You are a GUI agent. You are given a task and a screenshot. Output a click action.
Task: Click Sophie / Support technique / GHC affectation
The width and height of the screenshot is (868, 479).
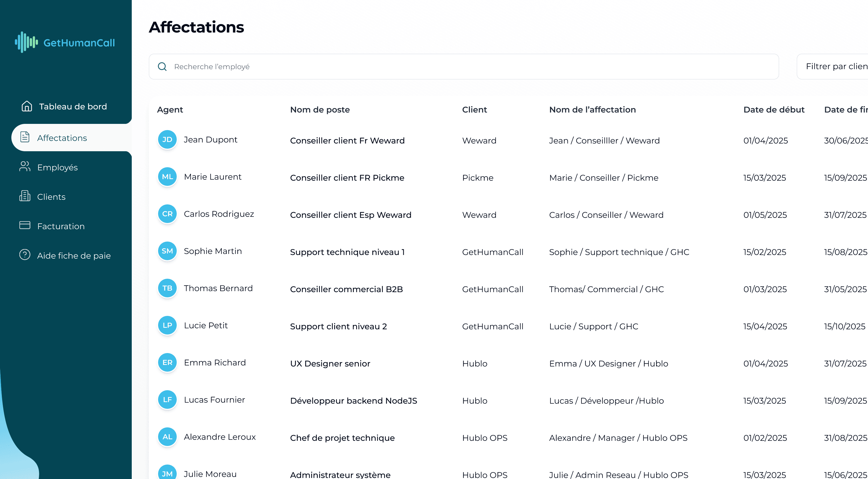point(619,252)
